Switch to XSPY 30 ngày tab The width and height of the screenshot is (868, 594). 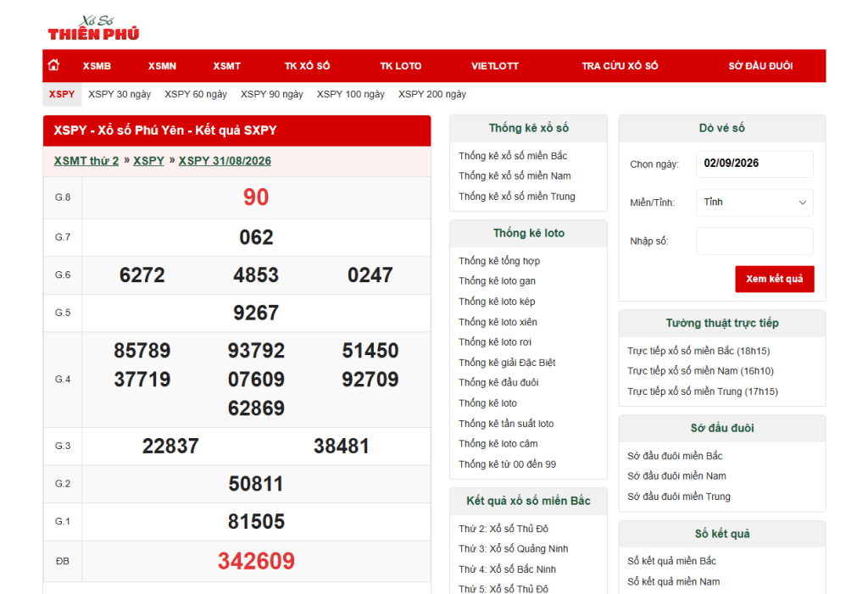pos(120,94)
